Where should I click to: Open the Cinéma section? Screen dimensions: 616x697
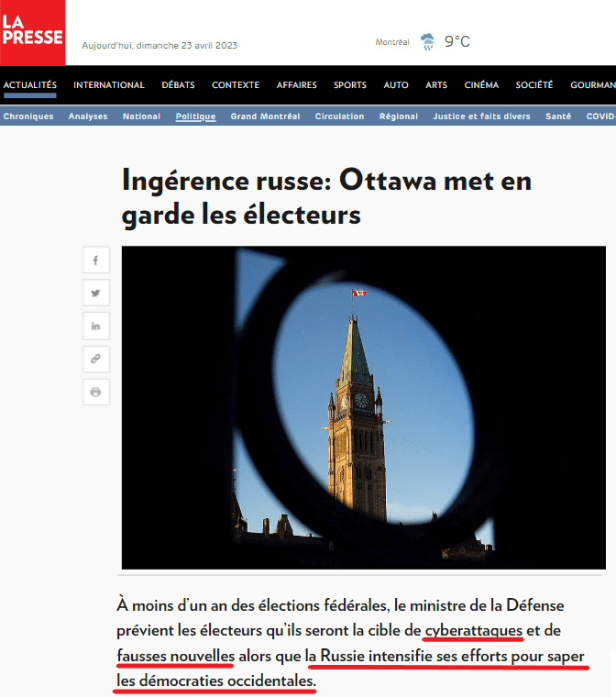tap(481, 85)
